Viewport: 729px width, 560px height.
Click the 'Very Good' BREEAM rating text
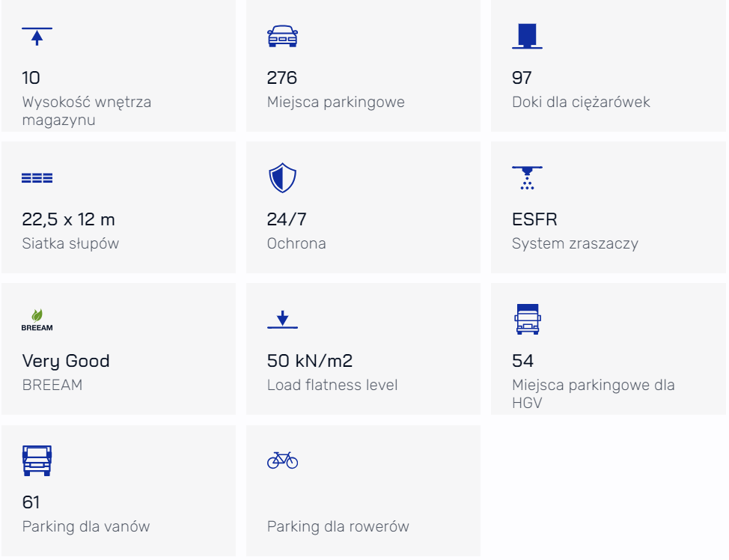[66, 361]
